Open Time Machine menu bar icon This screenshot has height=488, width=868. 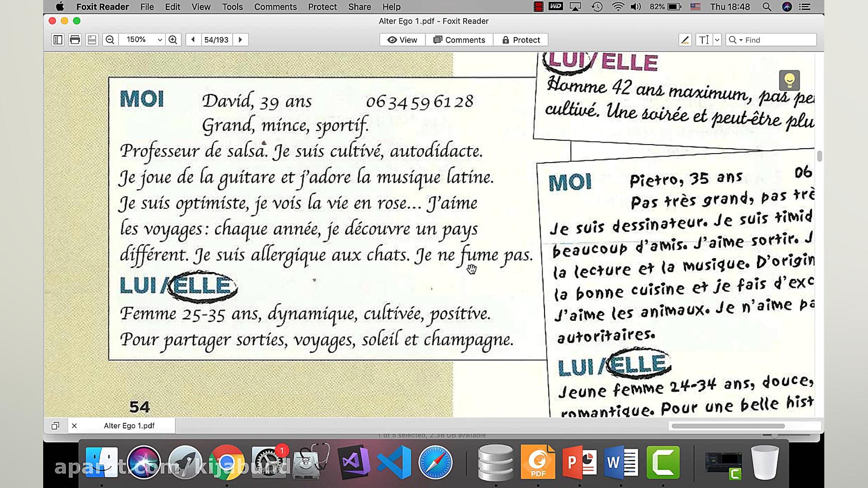(x=597, y=7)
